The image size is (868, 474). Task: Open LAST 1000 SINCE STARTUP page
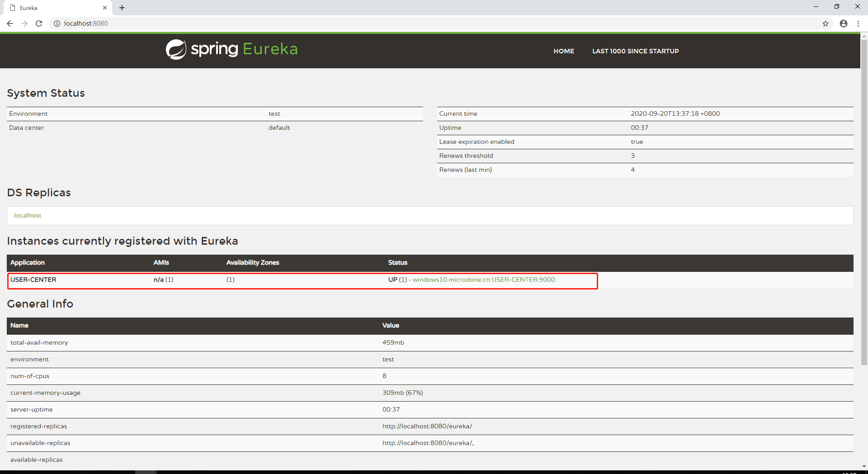coord(636,51)
